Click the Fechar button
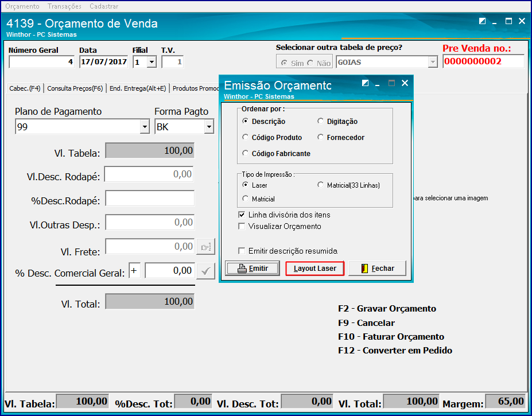 click(377, 269)
